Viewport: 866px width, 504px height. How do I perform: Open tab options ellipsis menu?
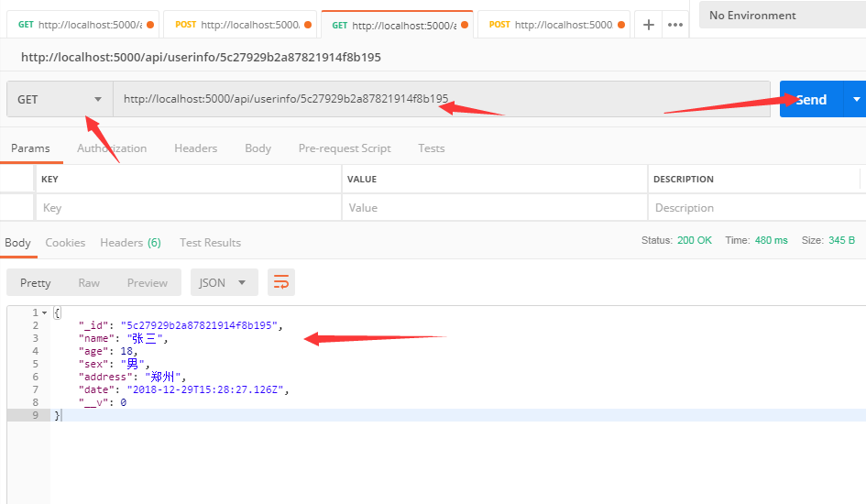coord(674,25)
